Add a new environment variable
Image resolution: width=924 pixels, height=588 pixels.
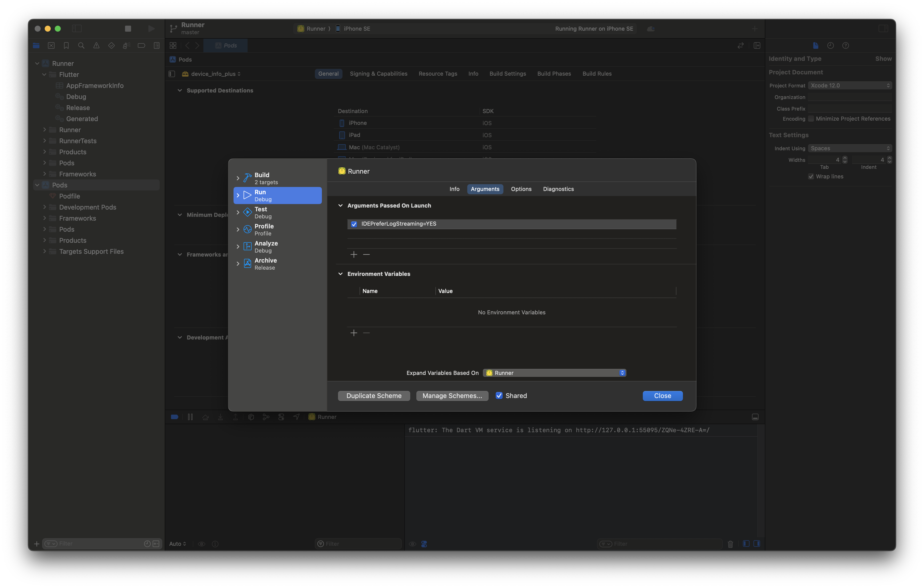354,333
